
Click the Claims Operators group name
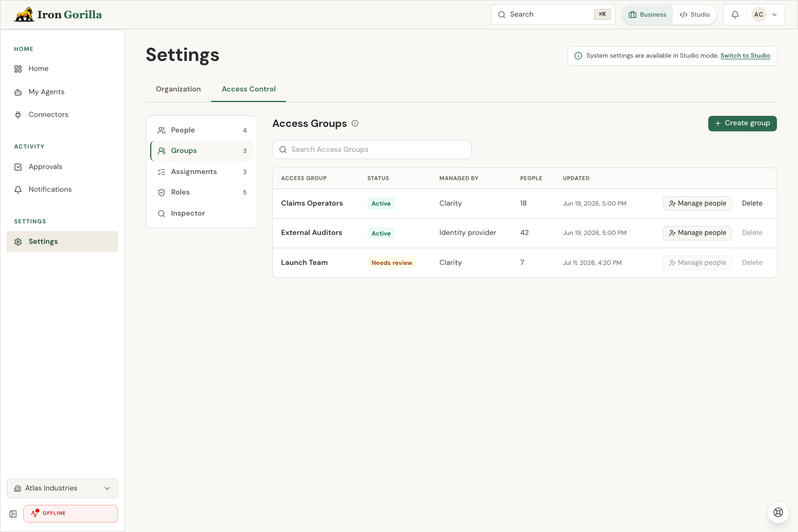click(312, 203)
